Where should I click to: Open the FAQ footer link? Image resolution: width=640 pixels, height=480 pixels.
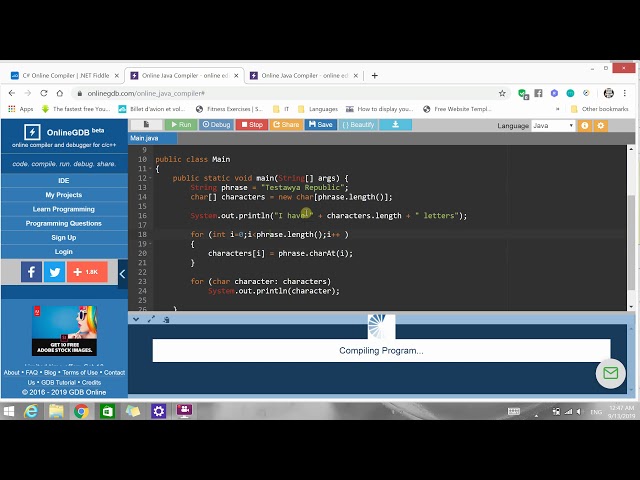click(x=31, y=373)
